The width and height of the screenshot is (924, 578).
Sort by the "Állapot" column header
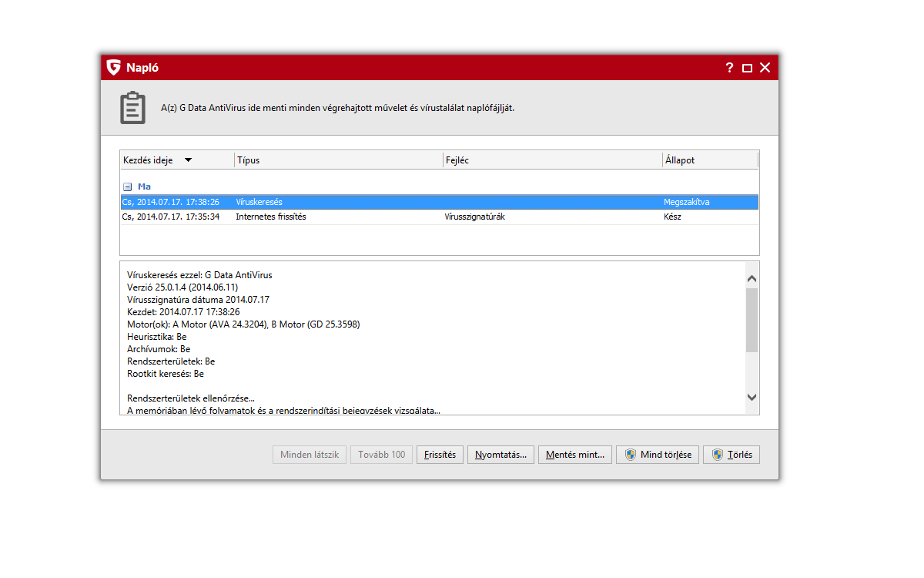pos(710,160)
